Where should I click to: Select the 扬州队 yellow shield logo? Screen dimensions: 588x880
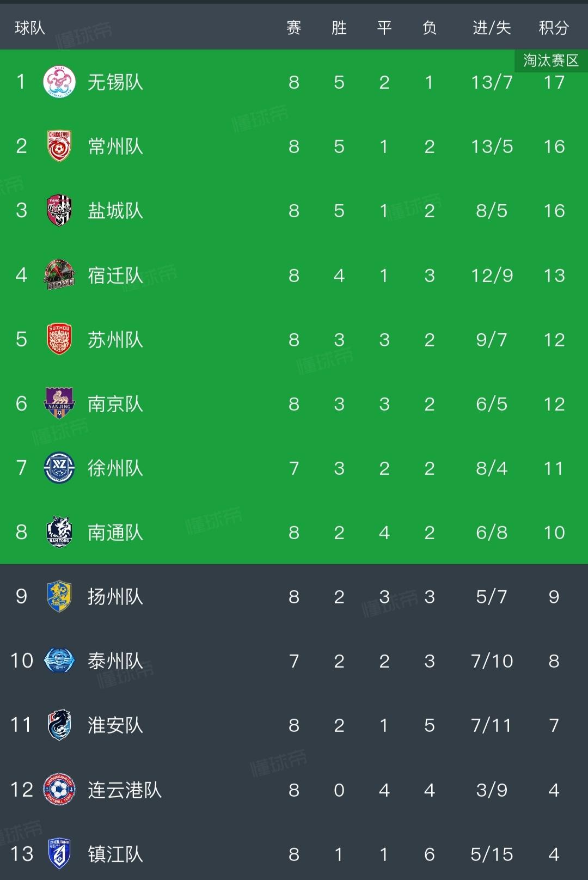click(x=59, y=596)
